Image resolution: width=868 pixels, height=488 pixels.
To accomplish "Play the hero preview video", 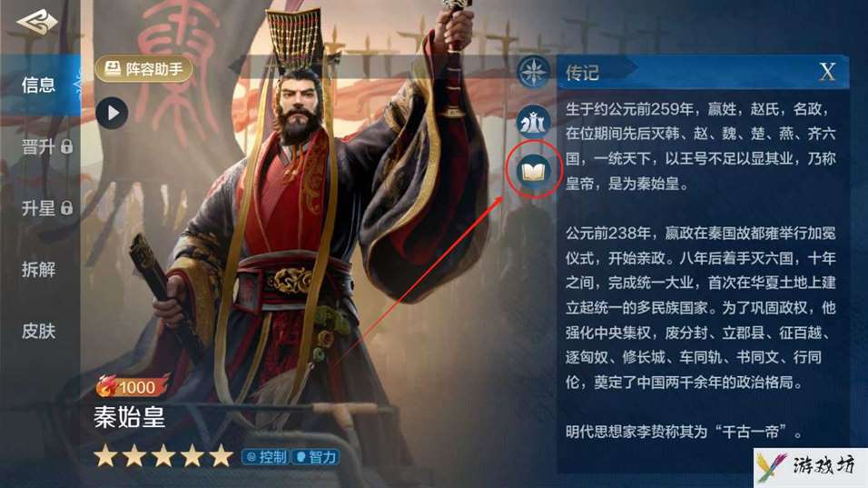I will click(x=112, y=113).
